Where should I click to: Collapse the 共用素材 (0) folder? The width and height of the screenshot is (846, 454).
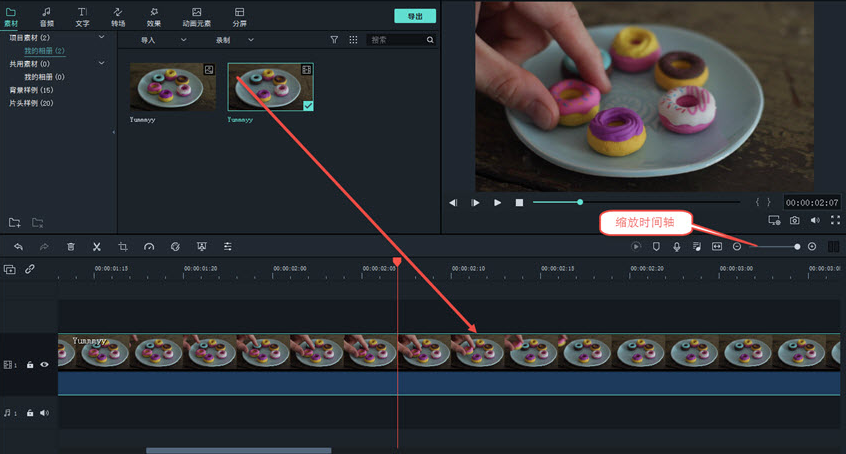tap(101, 63)
